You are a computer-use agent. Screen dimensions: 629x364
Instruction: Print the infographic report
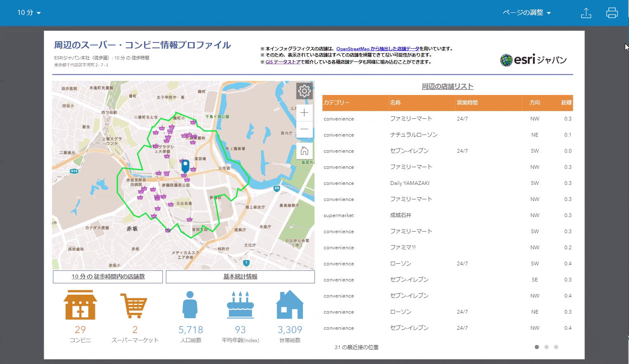(x=612, y=13)
